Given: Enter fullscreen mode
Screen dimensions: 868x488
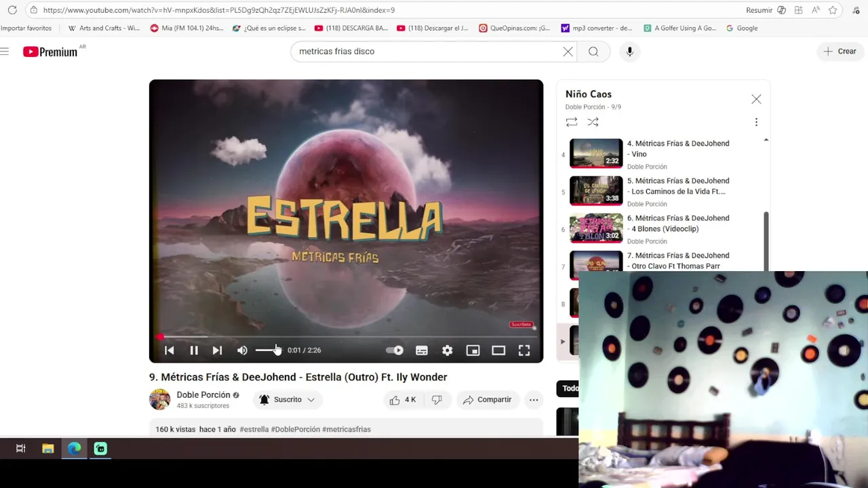Looking at the screenshot, I should (x=524, y=350).
